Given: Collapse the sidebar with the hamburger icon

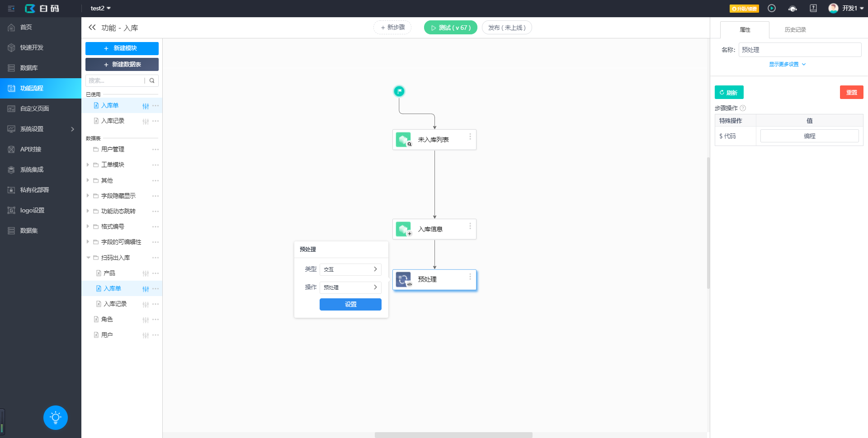Looking at the screenshot, I should click(x=11, y=9).
